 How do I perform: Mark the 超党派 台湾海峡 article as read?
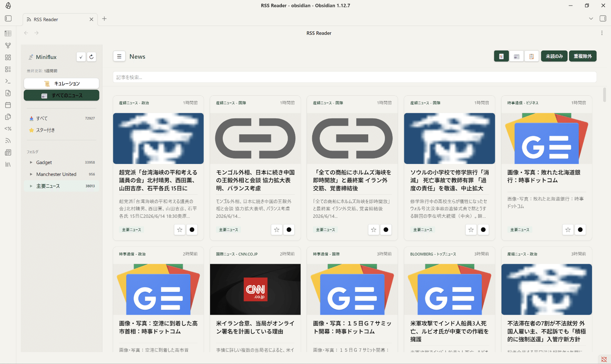click(192, 230)
